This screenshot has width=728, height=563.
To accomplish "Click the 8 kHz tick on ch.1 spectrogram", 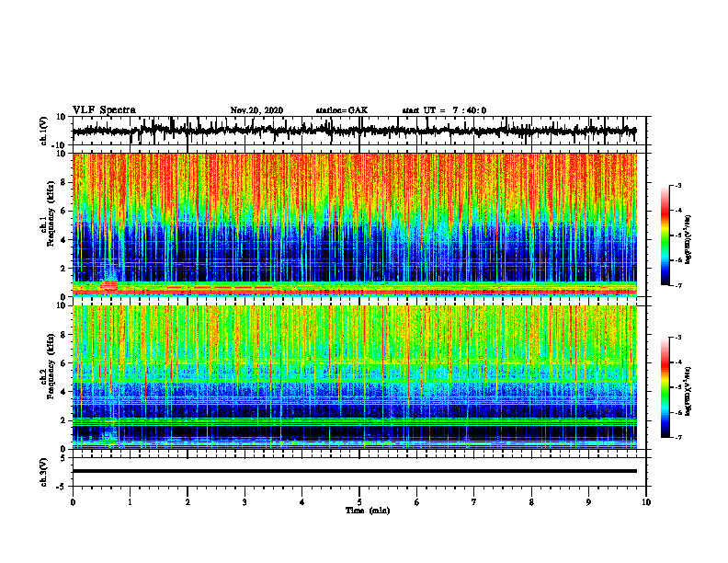I will pyautogui.click(x=63, y=182).
